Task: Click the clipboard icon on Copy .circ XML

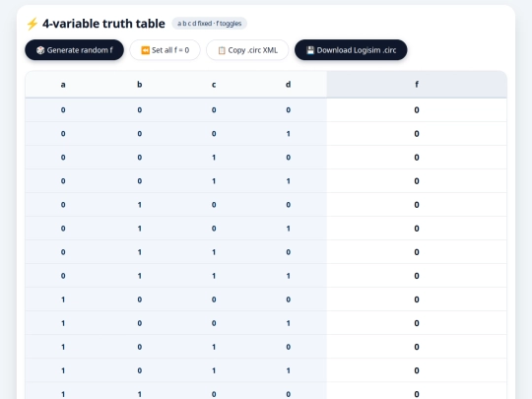Action: [x=222, y=50]
